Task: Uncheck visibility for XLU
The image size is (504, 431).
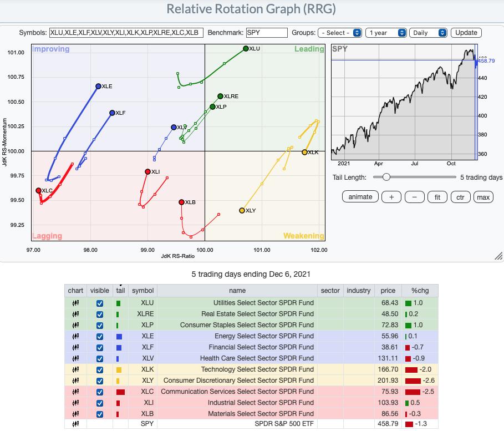Action: tap(100, 303)
